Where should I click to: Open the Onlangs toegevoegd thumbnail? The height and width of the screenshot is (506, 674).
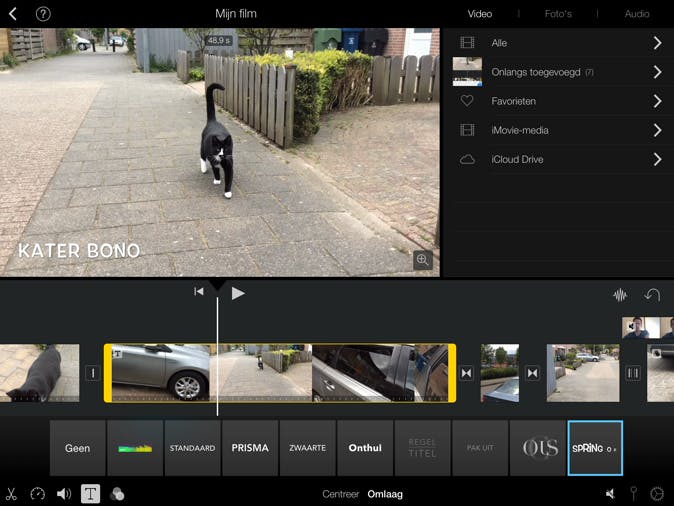467,72
